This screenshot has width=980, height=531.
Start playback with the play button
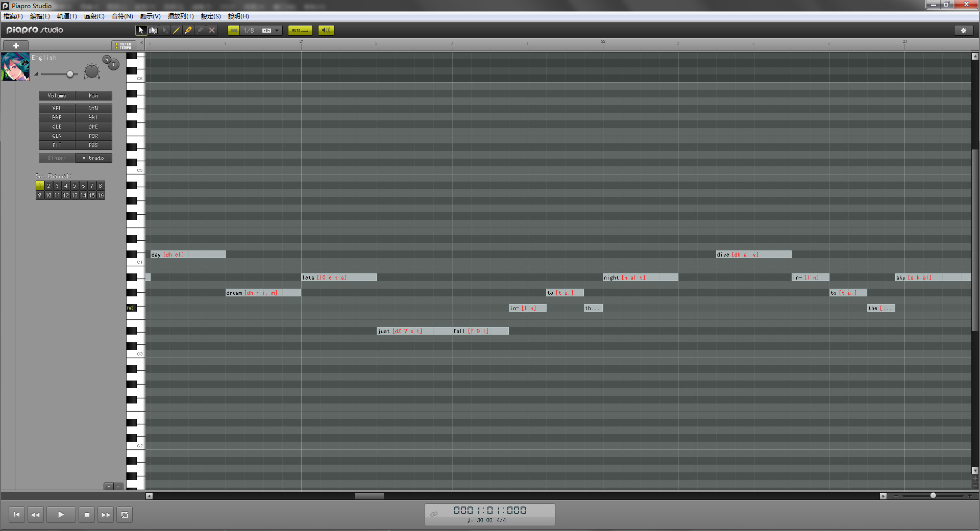(61, 515)
